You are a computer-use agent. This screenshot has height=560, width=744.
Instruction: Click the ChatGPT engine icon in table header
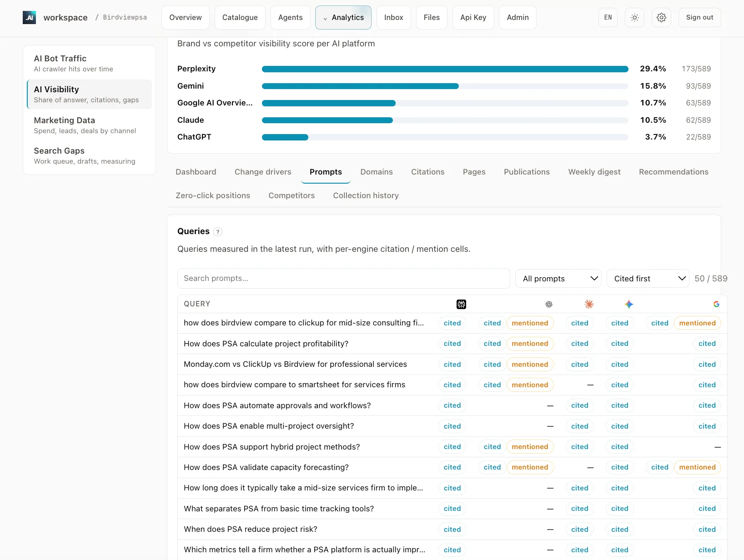[x=549, y=304]
